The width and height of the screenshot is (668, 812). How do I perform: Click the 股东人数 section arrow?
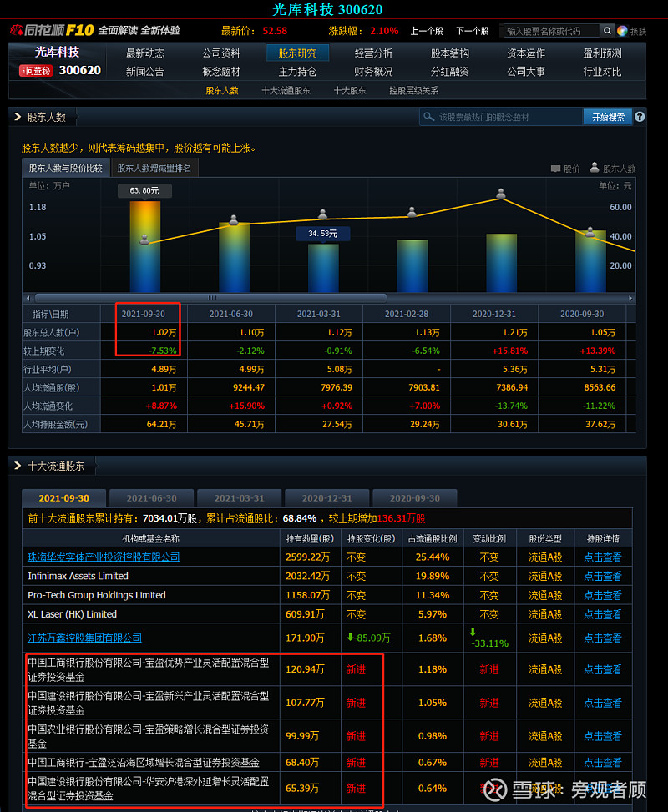pyautogui.click(x=18, y=117)
